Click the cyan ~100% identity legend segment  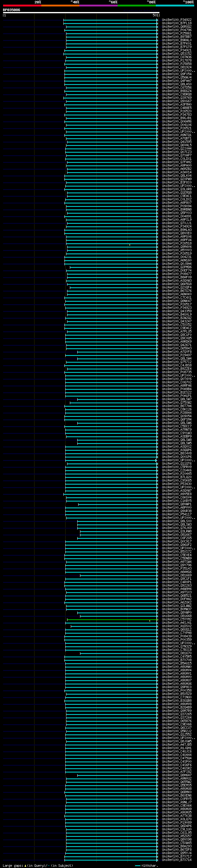click(x=175, y=6)
